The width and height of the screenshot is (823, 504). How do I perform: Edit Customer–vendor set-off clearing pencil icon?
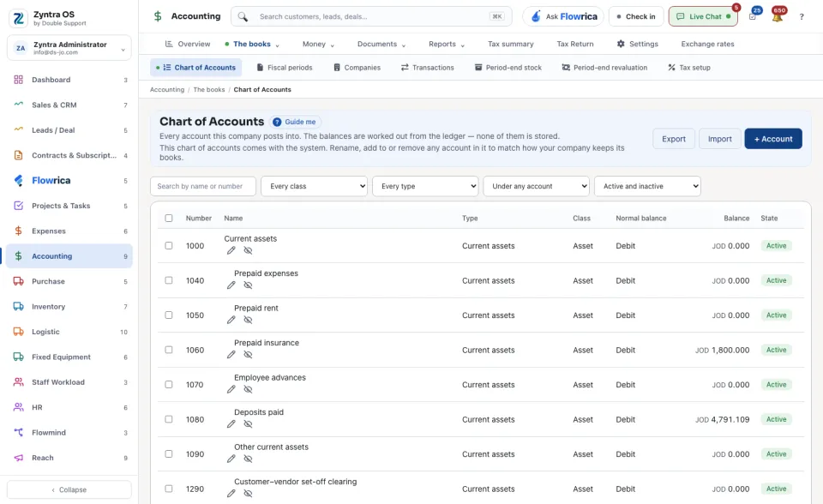[231, 493]
